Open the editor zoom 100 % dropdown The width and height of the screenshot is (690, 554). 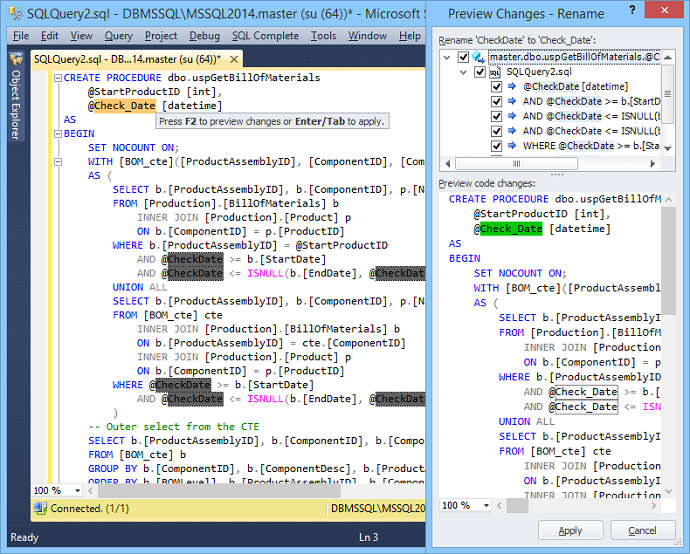pos(77,491)
